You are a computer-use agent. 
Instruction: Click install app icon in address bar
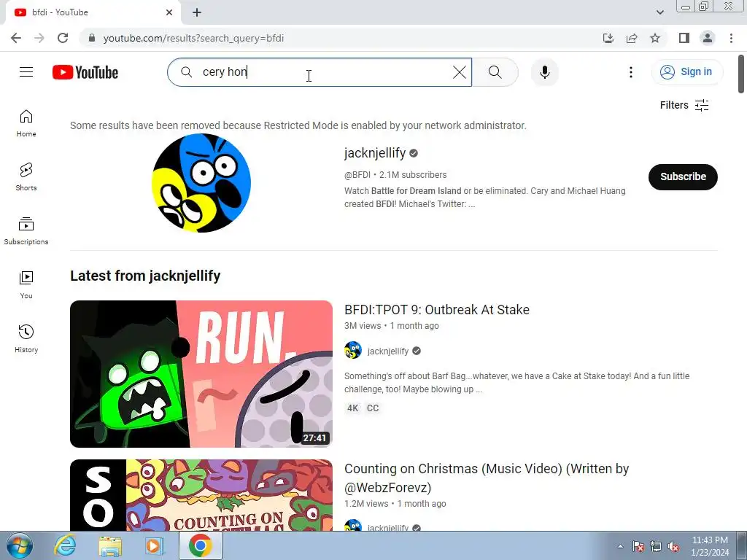pyautogui.click(x=608, y=38)
